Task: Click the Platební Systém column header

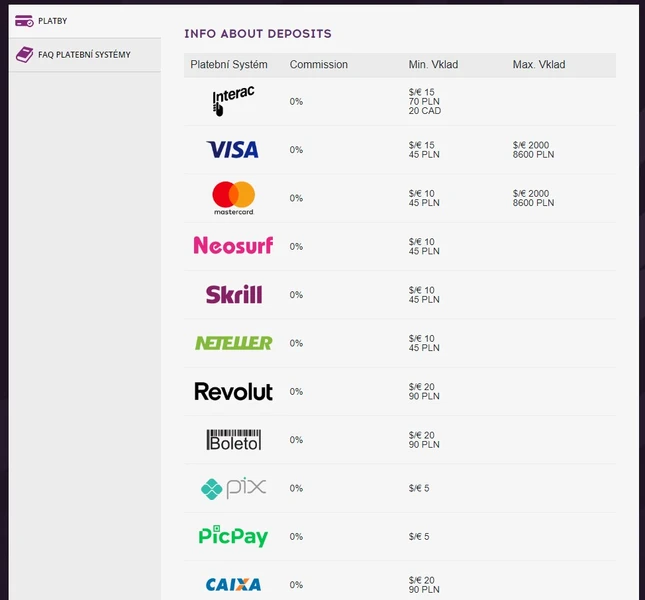Action: tap(229, 65)
